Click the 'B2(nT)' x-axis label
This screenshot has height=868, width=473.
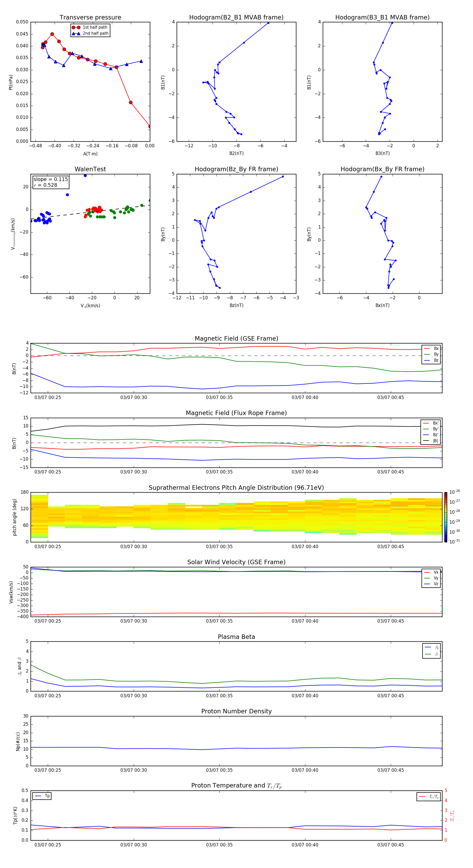(x=236, y=153)
